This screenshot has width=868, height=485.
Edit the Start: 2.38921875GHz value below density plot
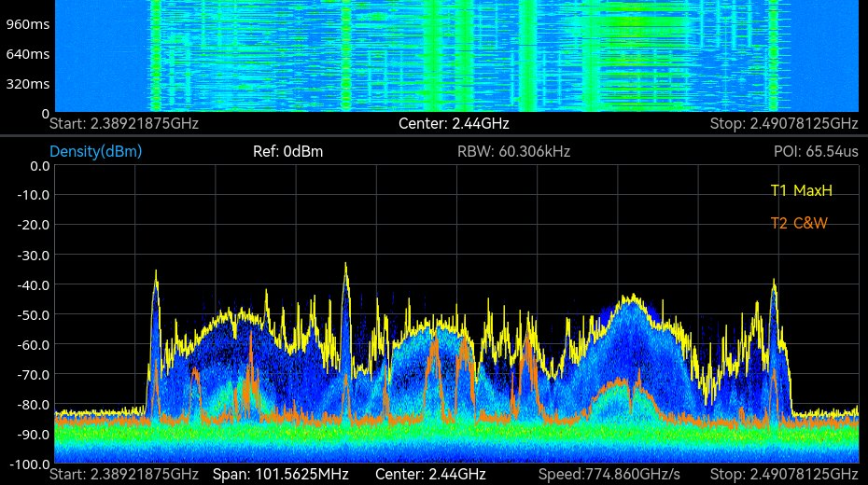[x=124, y=475]
